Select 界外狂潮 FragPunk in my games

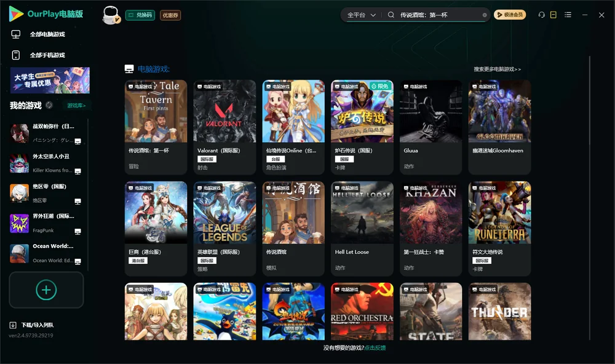point(46,223)
